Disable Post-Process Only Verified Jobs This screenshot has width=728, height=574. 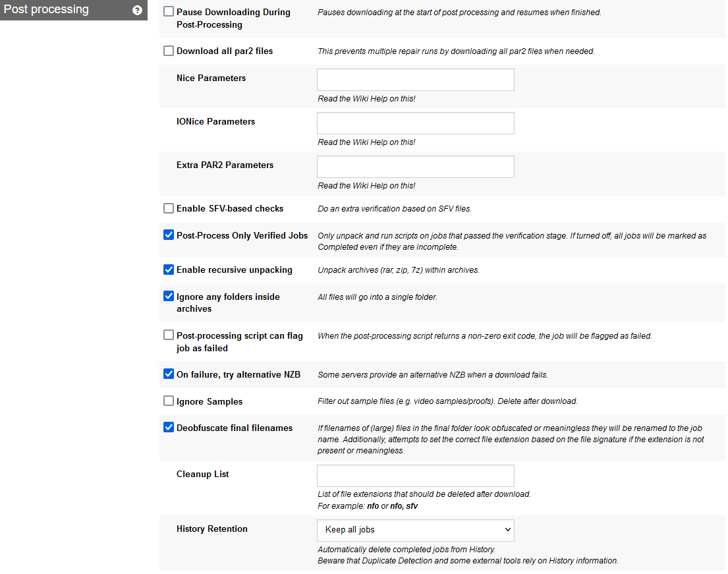169,235
